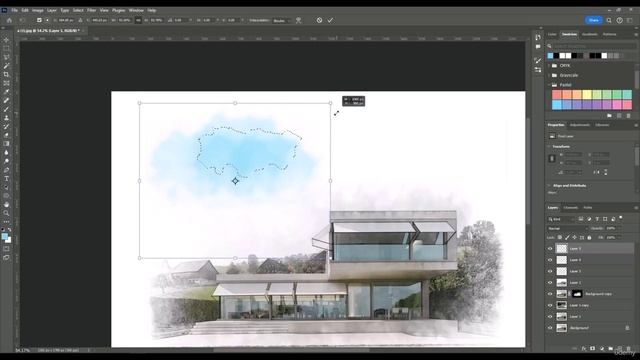Screen dimensions: 640x360
Task: Hide the Background layer visibility eye
Action: [550, 328]
